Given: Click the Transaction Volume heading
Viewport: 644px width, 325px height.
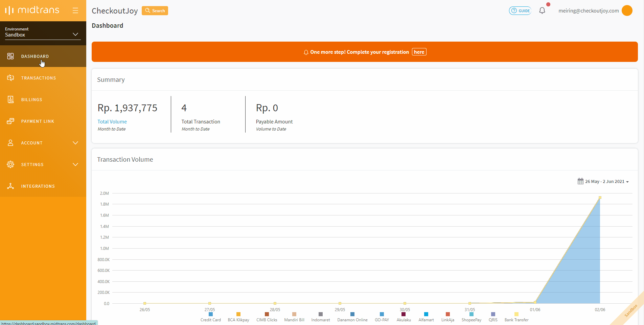Looking at the screenshot, I should tap(125, 159).
